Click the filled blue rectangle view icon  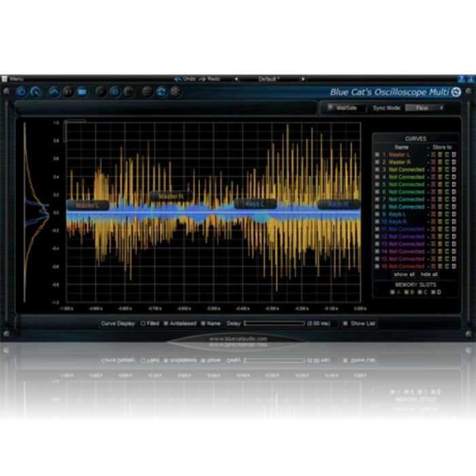82,92
